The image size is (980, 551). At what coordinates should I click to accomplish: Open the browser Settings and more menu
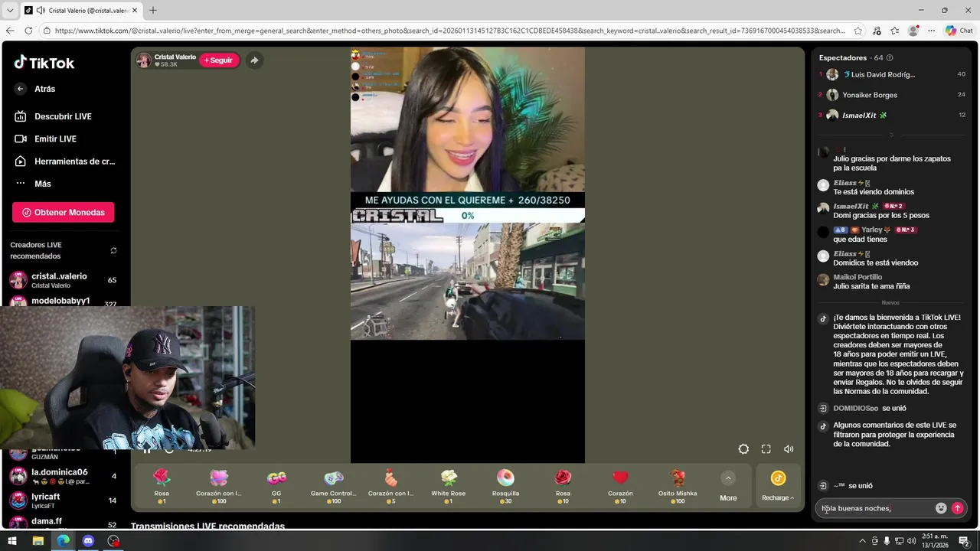pyautogui.click(x=930, y=31)
